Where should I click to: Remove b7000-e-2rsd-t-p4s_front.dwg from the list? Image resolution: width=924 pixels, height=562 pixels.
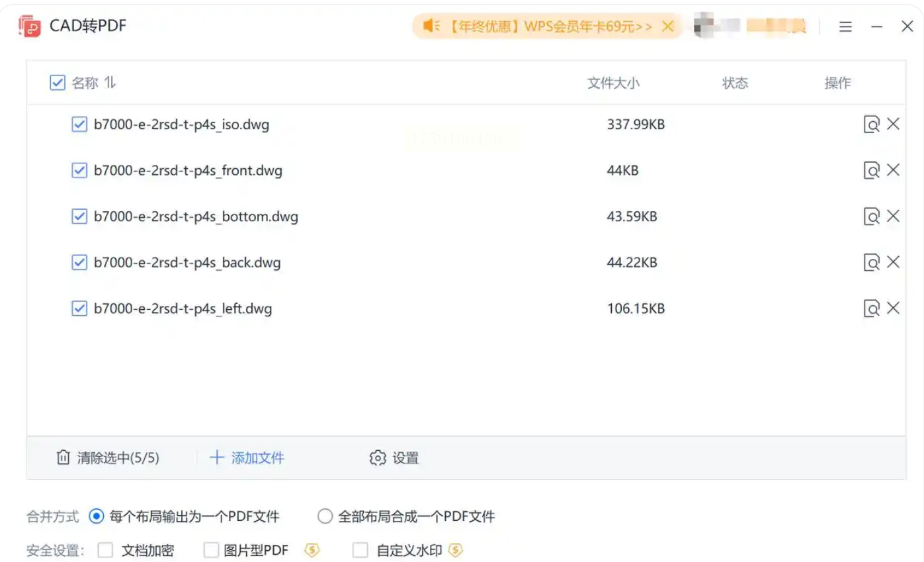pos(893,170)
